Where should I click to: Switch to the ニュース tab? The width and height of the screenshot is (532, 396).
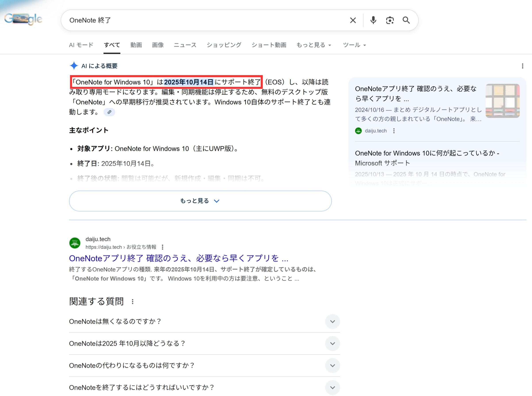tap(185, 45)
